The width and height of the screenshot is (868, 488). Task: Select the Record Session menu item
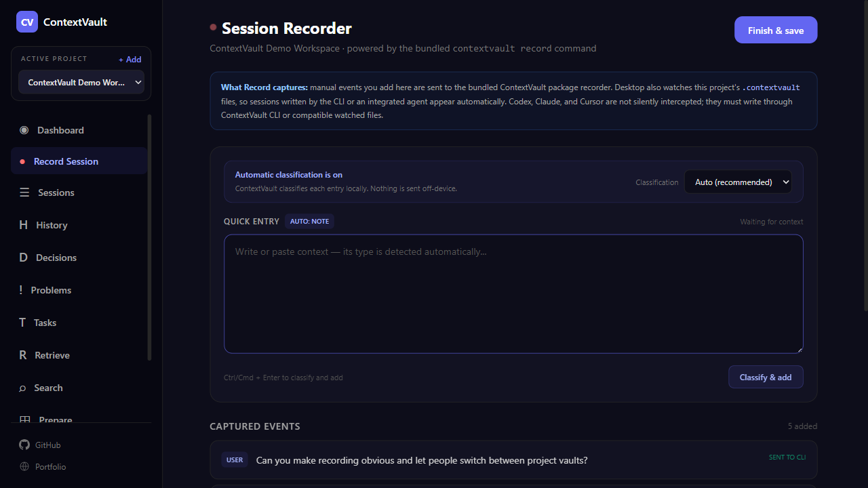[79, 161]
